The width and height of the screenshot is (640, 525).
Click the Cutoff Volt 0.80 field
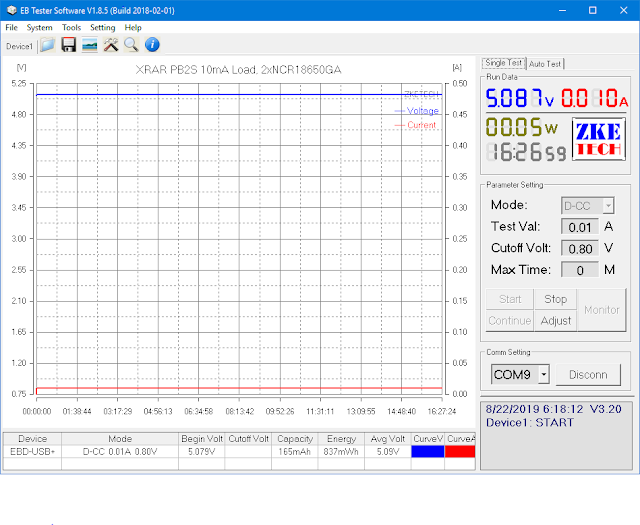coord(580,249)
